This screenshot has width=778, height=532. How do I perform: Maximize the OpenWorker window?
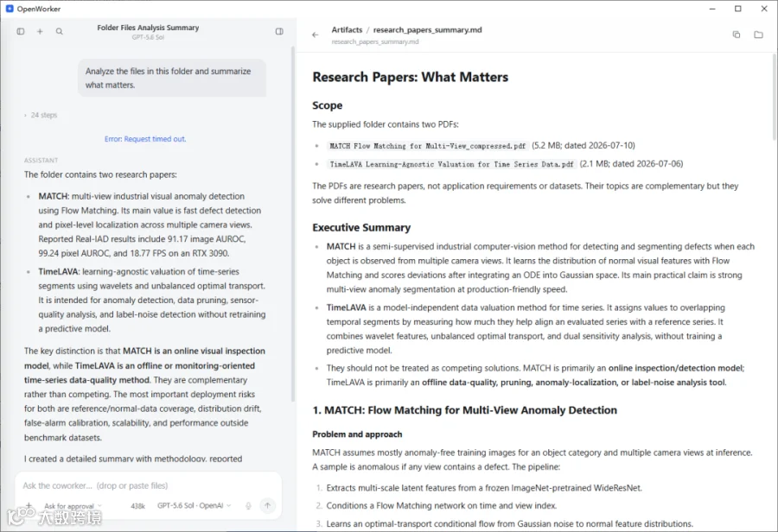click(738, 9)
